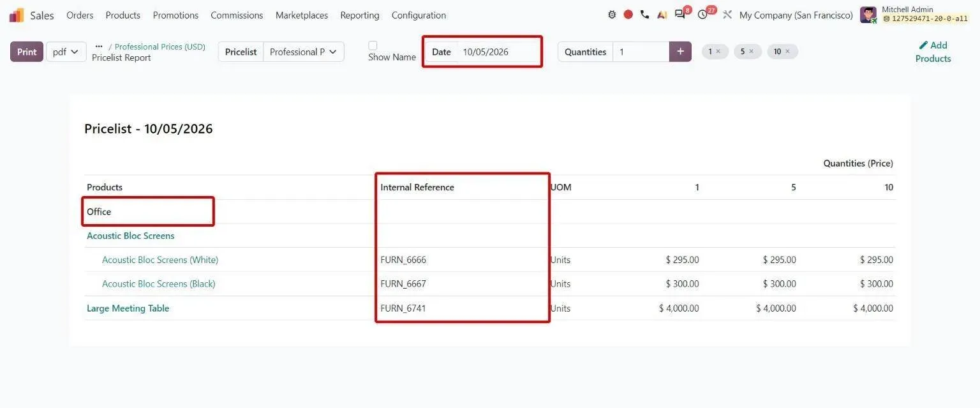This screenshot has height=408, width=980.
Task: Click the Pricelist - 10/05/2026 heading
Action: click(149, 129)
